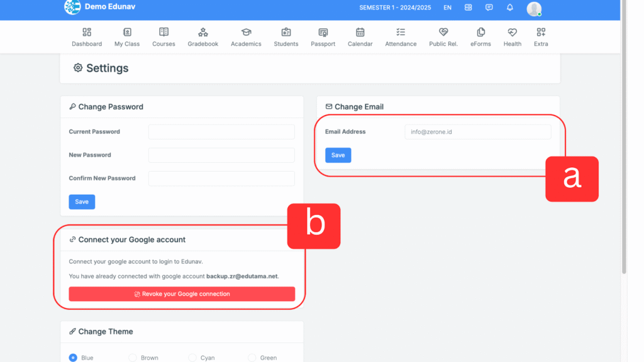
Task: Click the Current Password input field
Action: tap(221, 132)
